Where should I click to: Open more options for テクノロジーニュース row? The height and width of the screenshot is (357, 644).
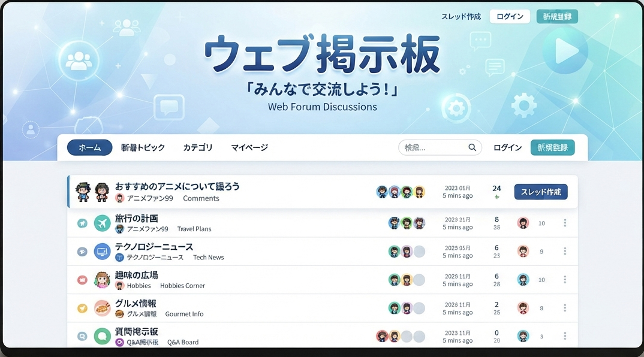coord(565,251)
